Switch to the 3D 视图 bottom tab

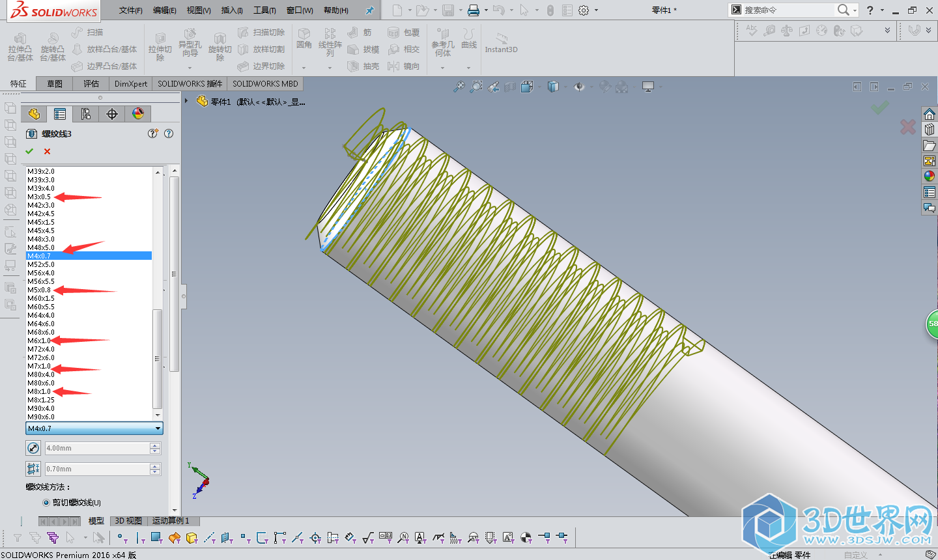click(x=128, y=520)
